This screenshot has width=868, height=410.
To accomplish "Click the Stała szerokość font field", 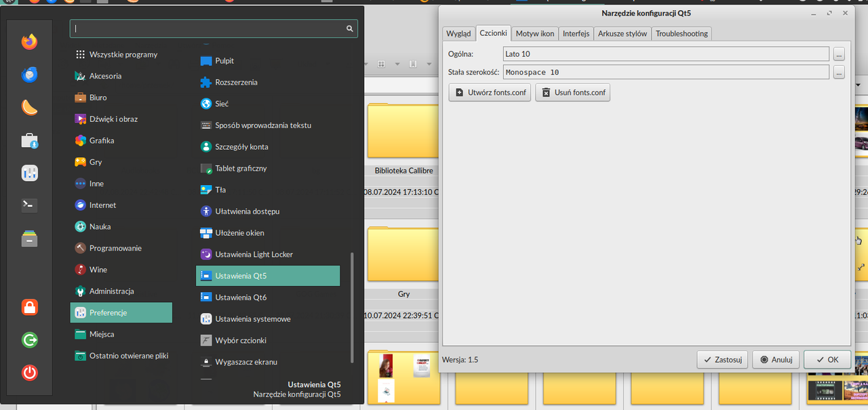I will coord(667,72).
